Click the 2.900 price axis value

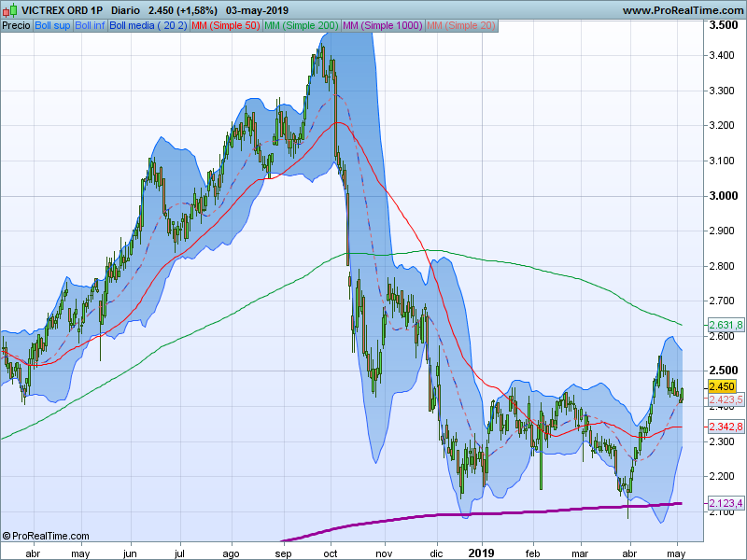click(x=721, y=231)
